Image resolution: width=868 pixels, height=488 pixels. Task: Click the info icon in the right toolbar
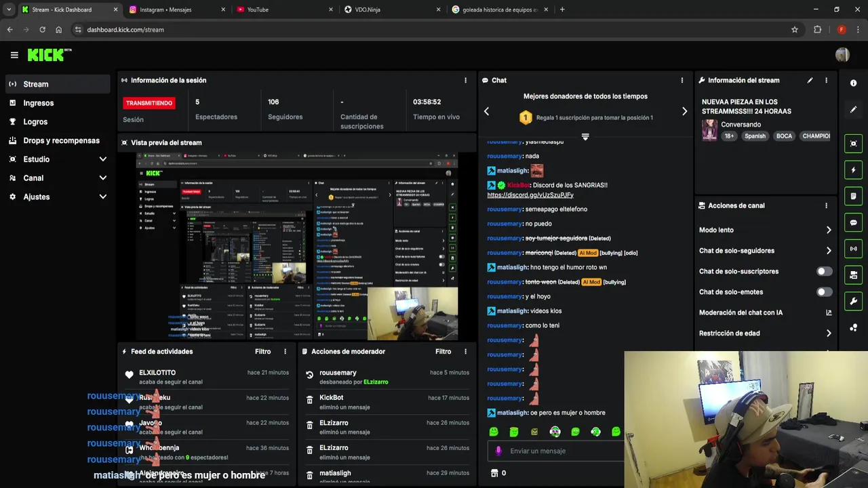pos(853,83)
